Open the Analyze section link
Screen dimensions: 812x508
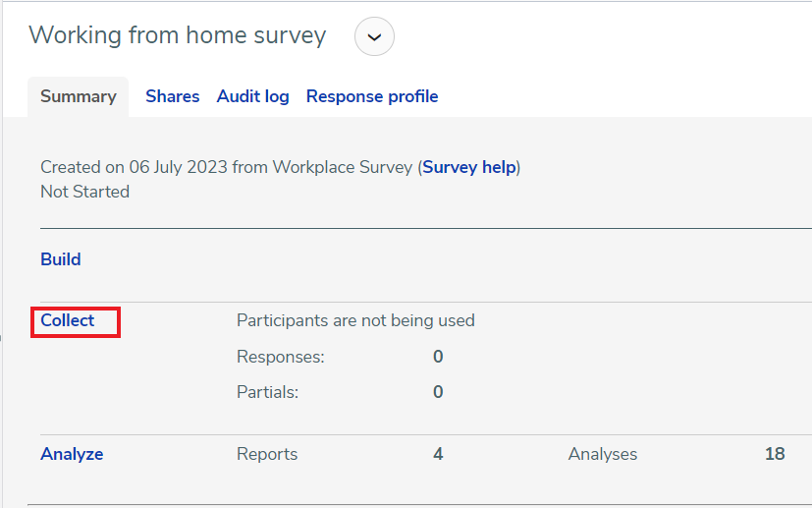click(x=72, y=454)
